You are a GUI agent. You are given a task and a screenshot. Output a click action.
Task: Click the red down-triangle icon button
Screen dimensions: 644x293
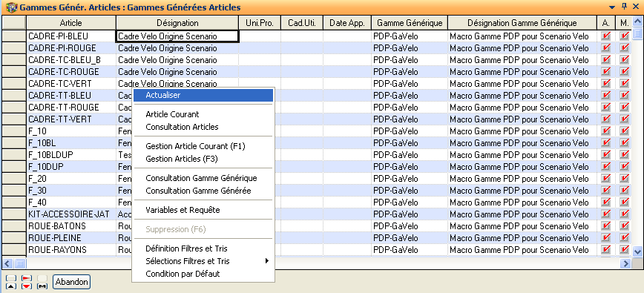[27, 286]
